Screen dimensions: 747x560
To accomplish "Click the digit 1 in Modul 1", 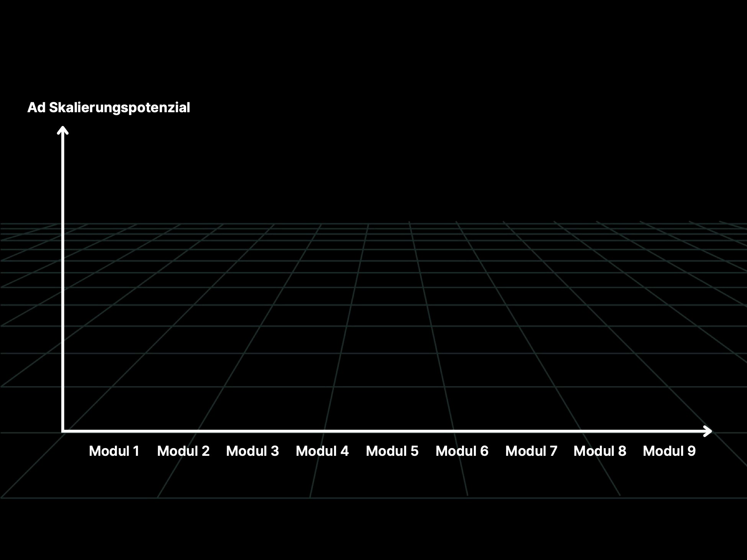I will pyautogui.click(x=136, y=451).
